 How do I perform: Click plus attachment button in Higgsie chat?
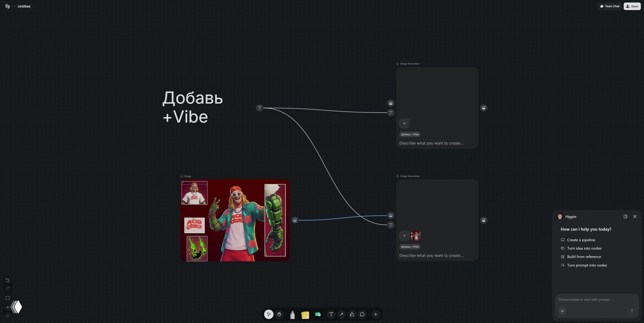click(562, 311)
